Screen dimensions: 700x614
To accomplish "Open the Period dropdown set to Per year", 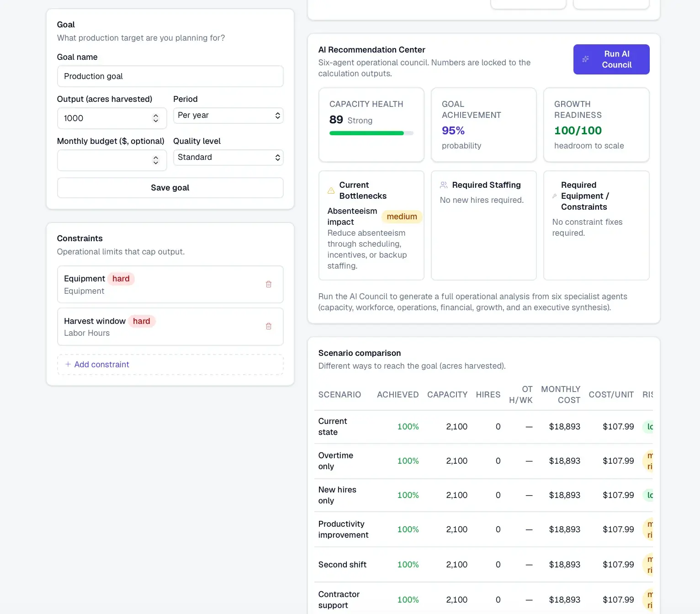I will [x=228, y=116].
